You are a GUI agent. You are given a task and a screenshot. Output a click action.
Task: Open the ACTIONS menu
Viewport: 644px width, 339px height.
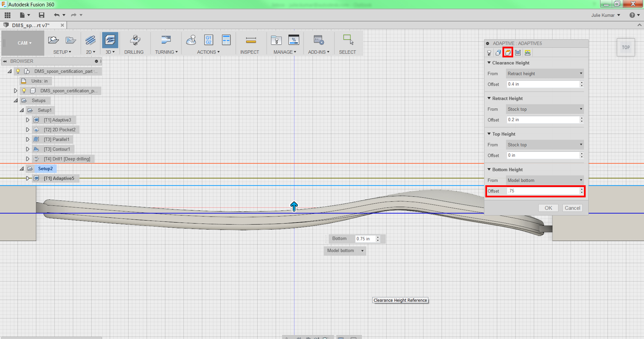[208, 52]
